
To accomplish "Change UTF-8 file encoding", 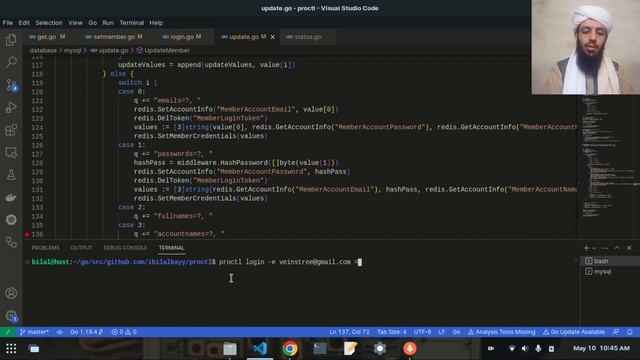I will click(422, 332).
